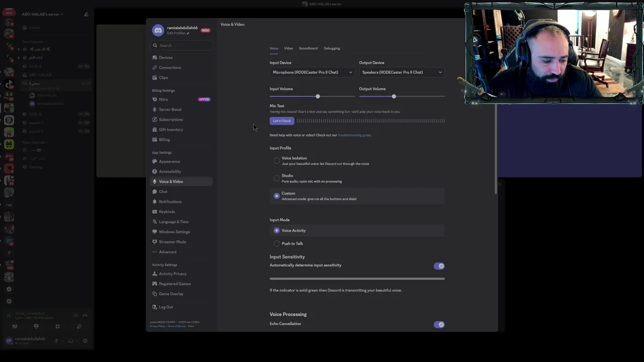
Task: Click the share screen icon in voice panel
Action: [36, 326]
